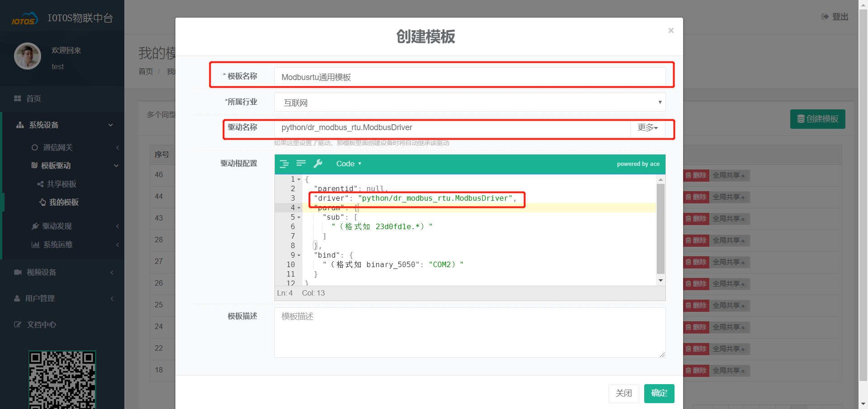This screenshot has width=868, height=409.
Task: Click the format JSON icon in editor toolbar
Action: (x=284, y=164)
